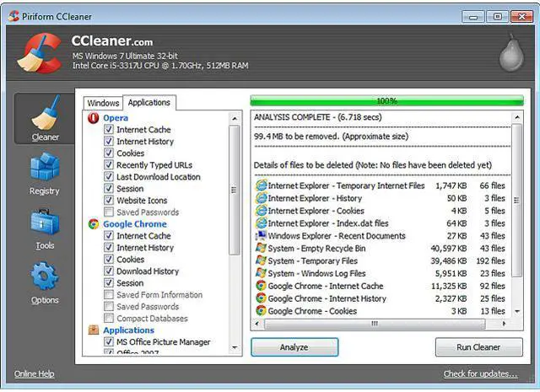Select the Applications category heading
Viewport: 540px width, 392px height.
[129, 330]
